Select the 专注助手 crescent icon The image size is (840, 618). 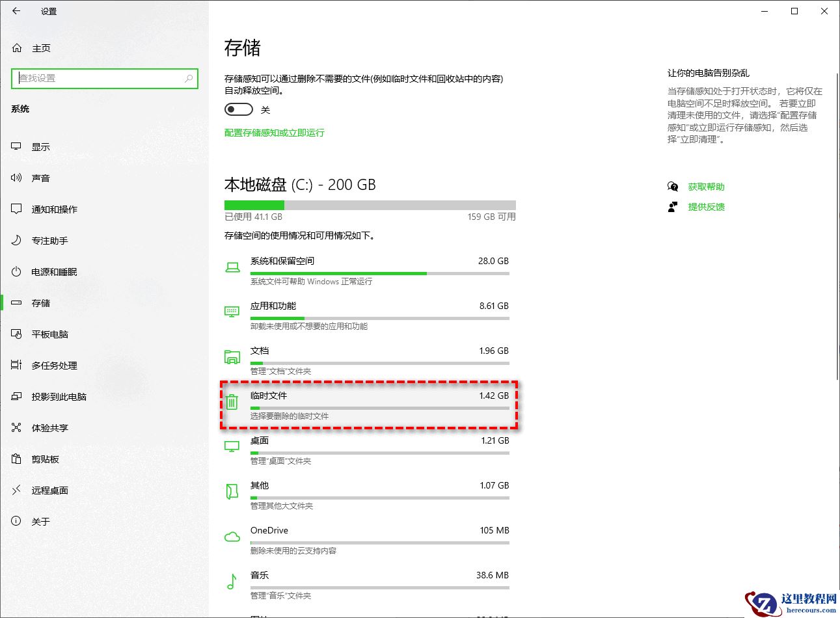coord(16,240)
